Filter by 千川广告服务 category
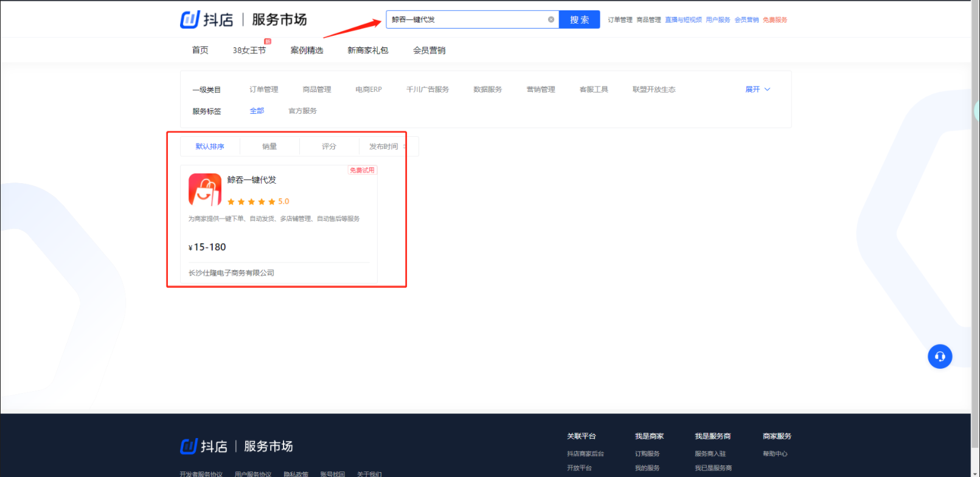 click(x=428, y=89)
